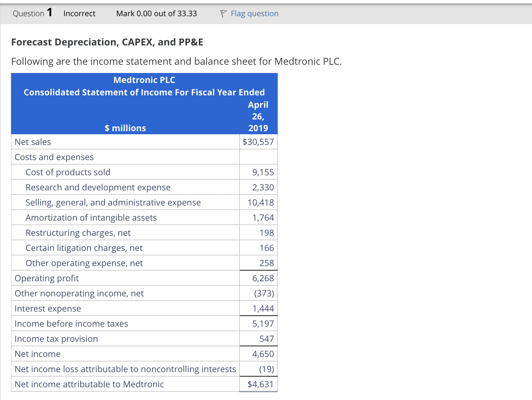Select the Operating profit value 6,268

[263, 278]
